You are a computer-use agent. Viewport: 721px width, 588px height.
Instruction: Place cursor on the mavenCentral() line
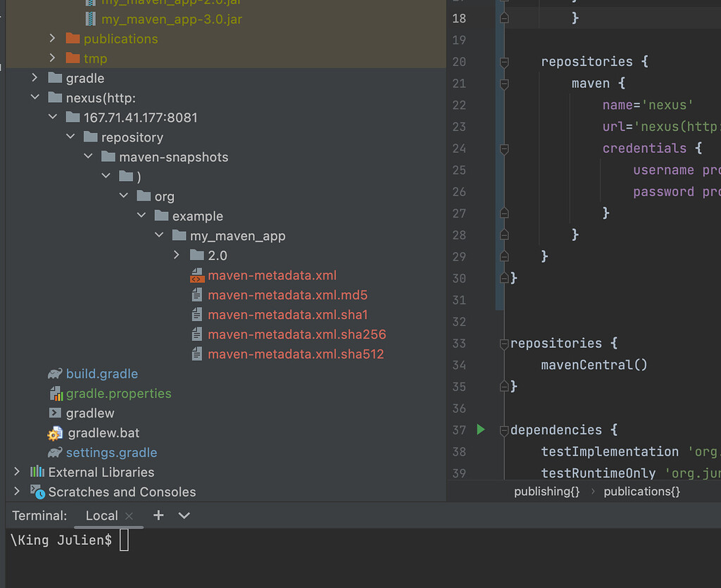(594, 365)
